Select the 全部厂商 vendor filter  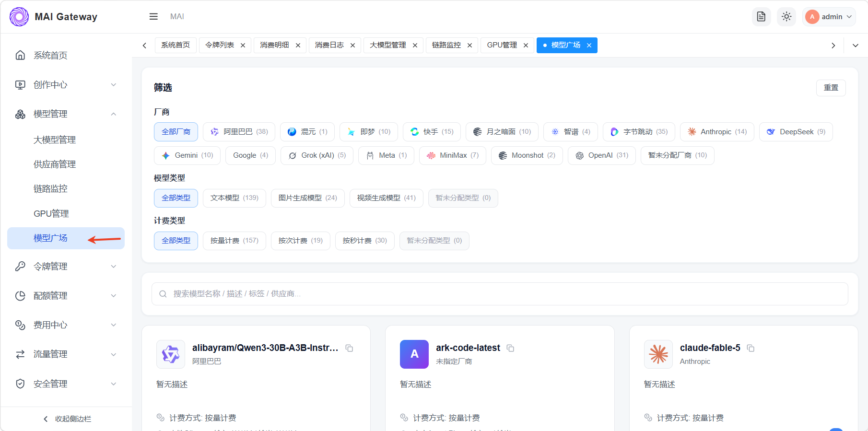click(x=176, y=132)
